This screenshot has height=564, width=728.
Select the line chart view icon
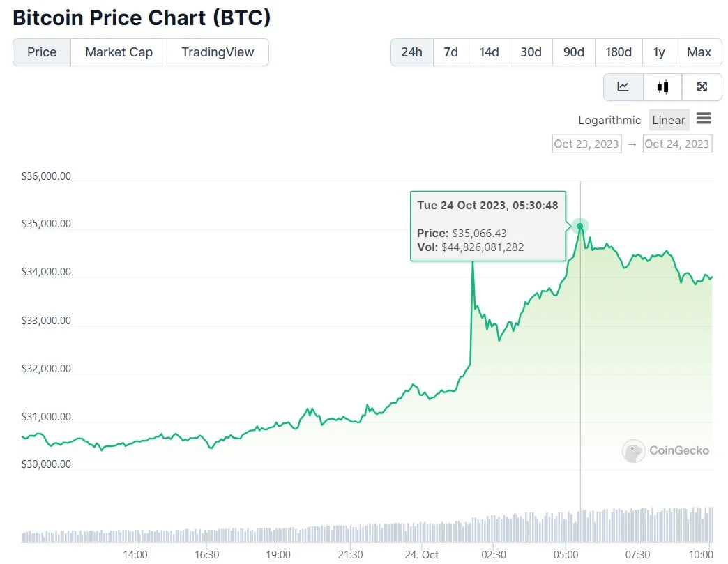tap(623, 87)
